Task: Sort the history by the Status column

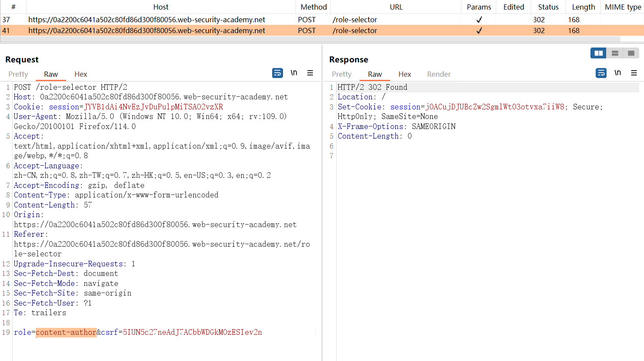Action: click(548, 7)
